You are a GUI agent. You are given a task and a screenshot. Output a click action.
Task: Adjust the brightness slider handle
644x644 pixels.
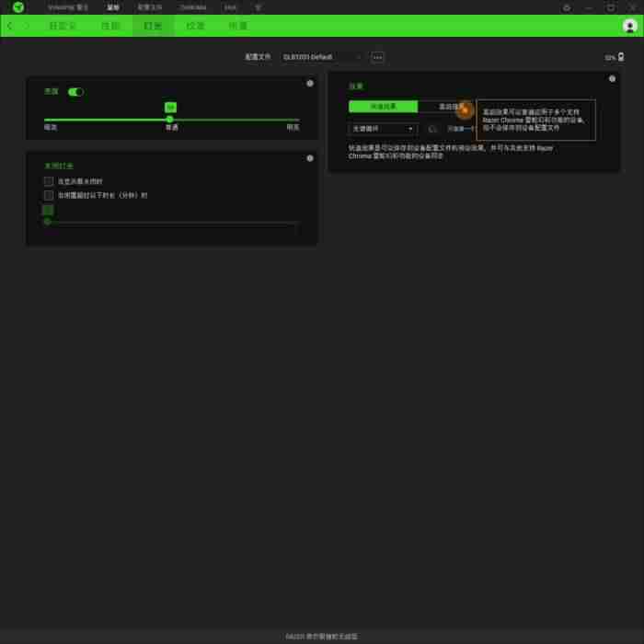169,120
